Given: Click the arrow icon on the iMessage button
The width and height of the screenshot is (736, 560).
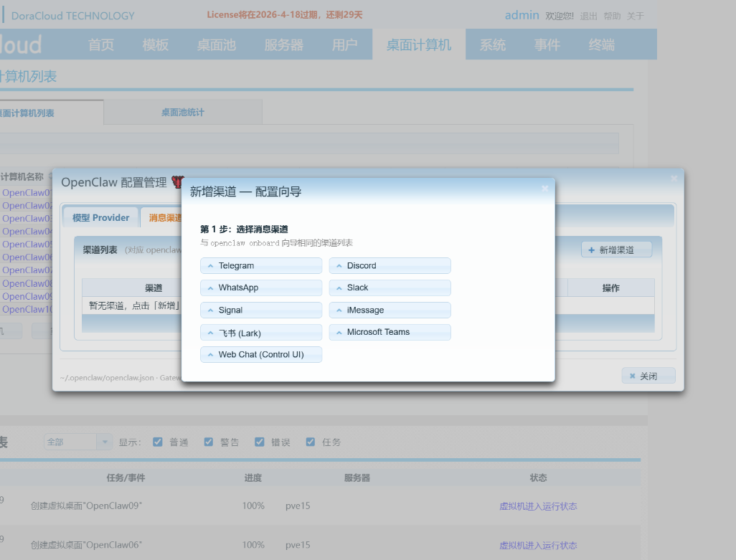Looking at the screenshot, I should 339,310.
